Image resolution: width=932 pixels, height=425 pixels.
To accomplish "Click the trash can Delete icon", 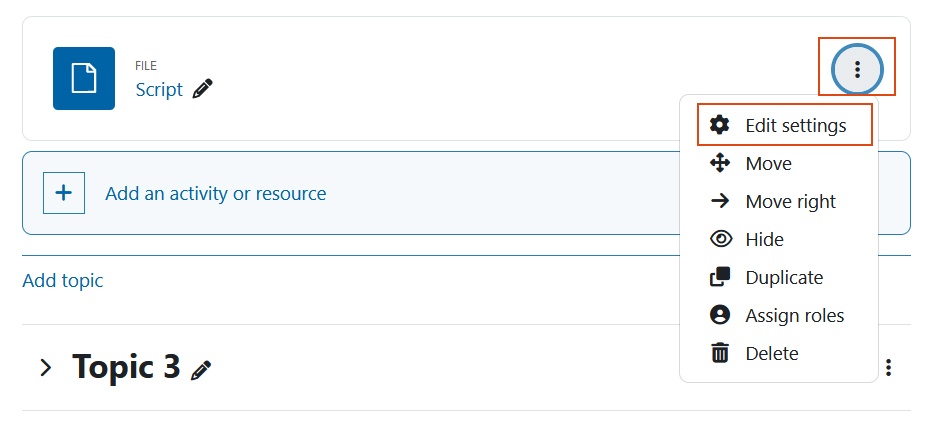I will 720,353.
